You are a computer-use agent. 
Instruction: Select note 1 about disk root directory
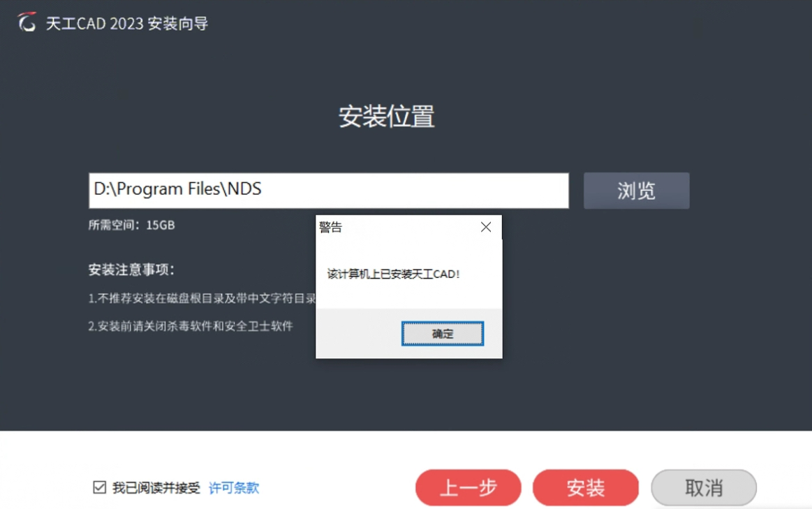tap(202, 298)
